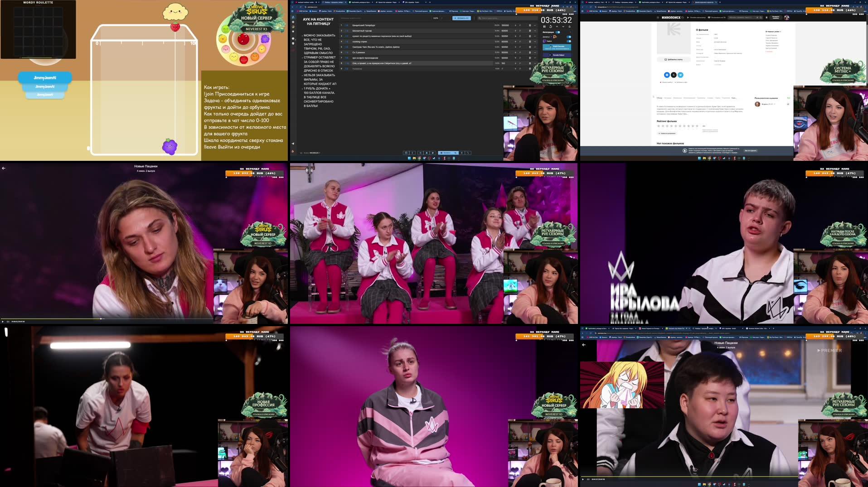
Task: Share the movie via the Telegram icon
Action: click(680, 75)
